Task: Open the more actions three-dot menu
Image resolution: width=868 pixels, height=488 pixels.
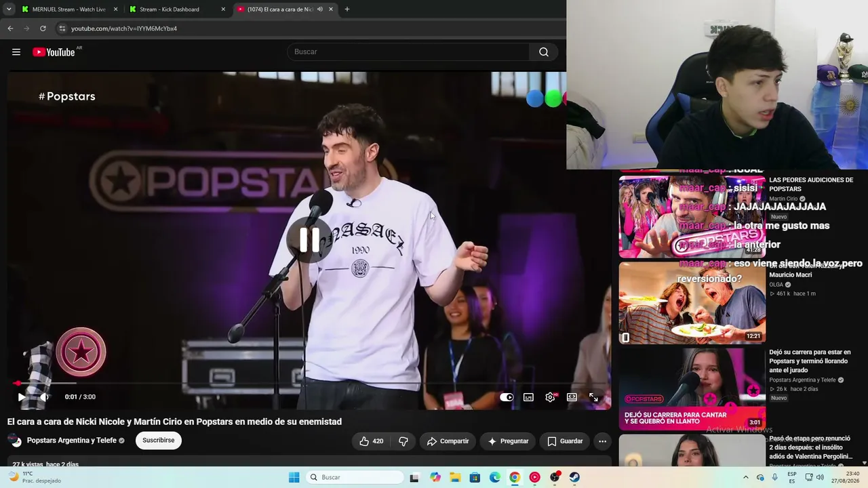Action: tap(602, 441)
